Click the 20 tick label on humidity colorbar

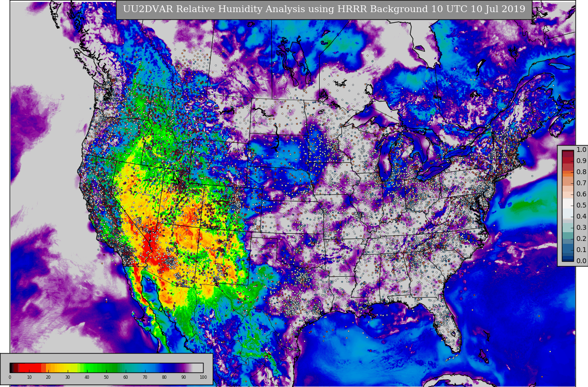coord(48,377)
